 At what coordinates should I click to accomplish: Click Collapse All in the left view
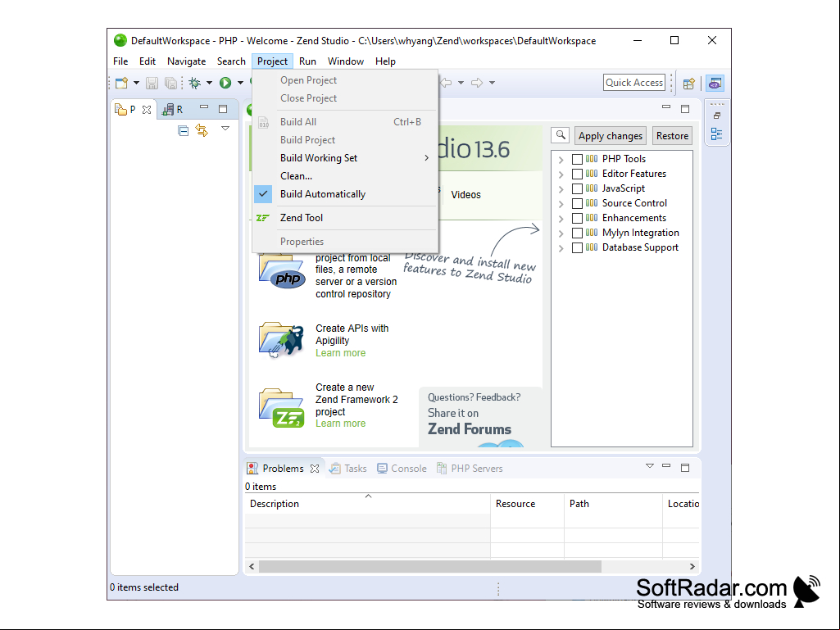pyautogui.click(x=184, y=131)
